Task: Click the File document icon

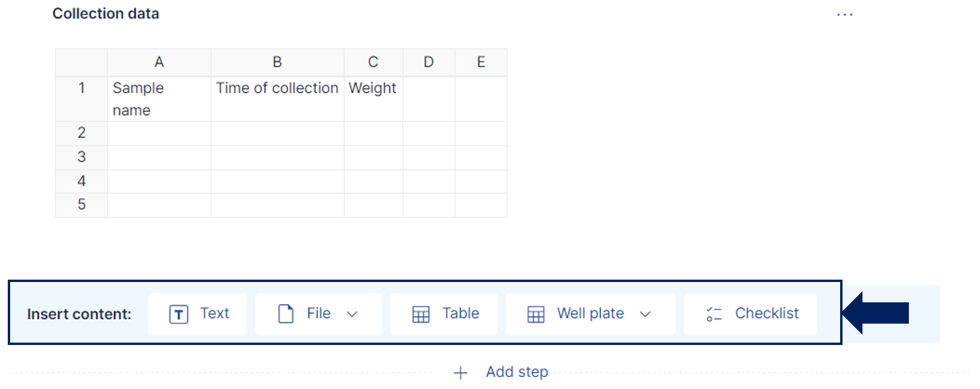Action: 286,314
